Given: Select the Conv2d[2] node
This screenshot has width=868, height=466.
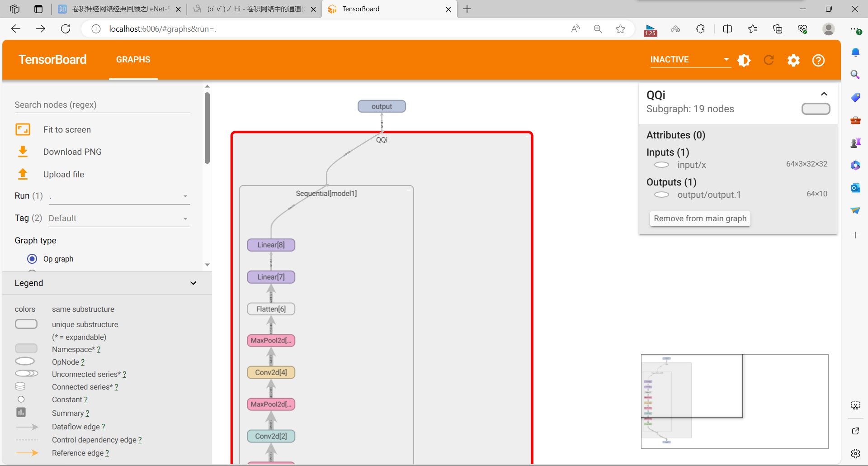Looking at the screenshot, I should [x=271, y=436].
